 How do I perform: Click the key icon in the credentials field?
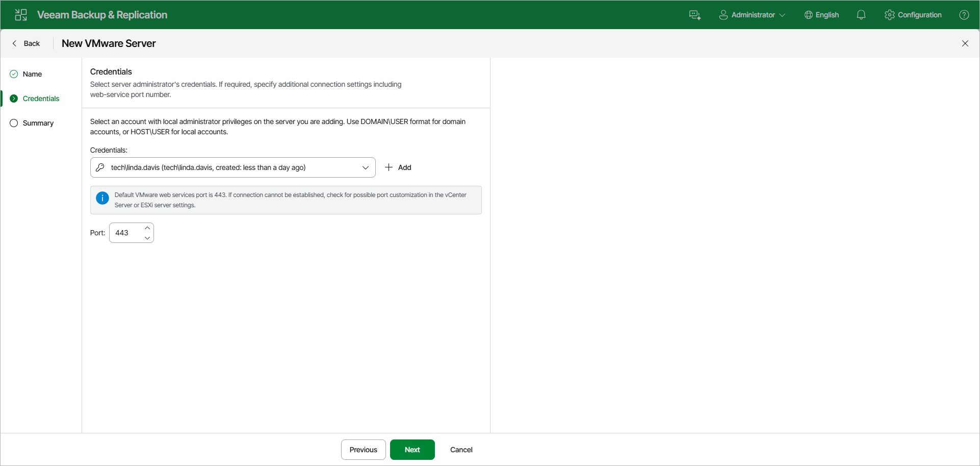coord(100,167)
